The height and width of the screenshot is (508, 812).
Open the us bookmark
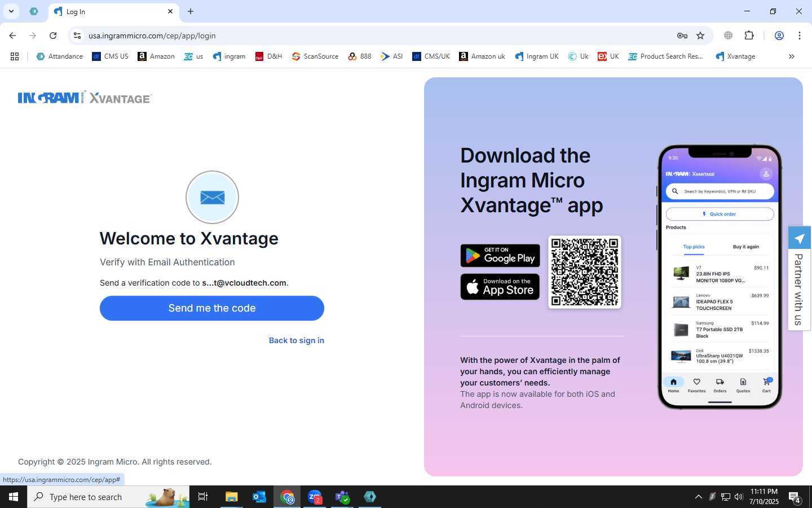tap(193, 56)
